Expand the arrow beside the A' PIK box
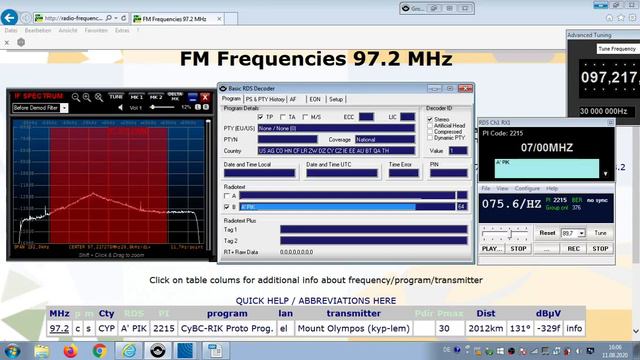Image resolution: width=640 pixels, height=360 pixels. [x=605, y=174]
